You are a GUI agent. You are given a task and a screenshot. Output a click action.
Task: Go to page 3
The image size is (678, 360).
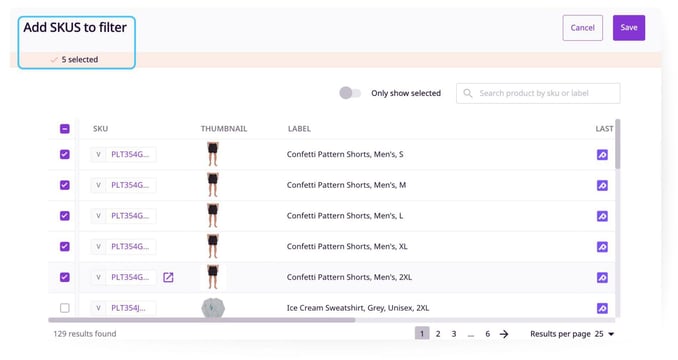point(454,334)
